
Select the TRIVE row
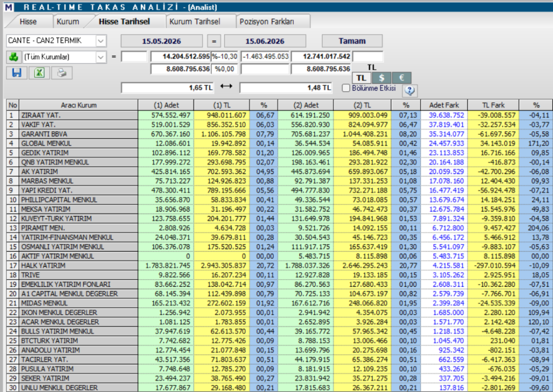(279, 275)
